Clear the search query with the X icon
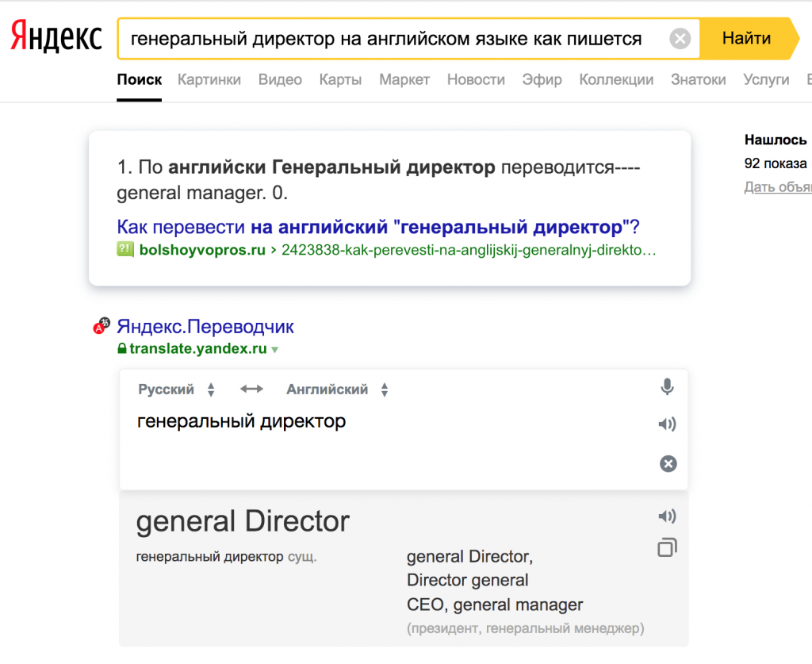Image resolution: width=812 pixels, height=664 pixels. [680, 38]
